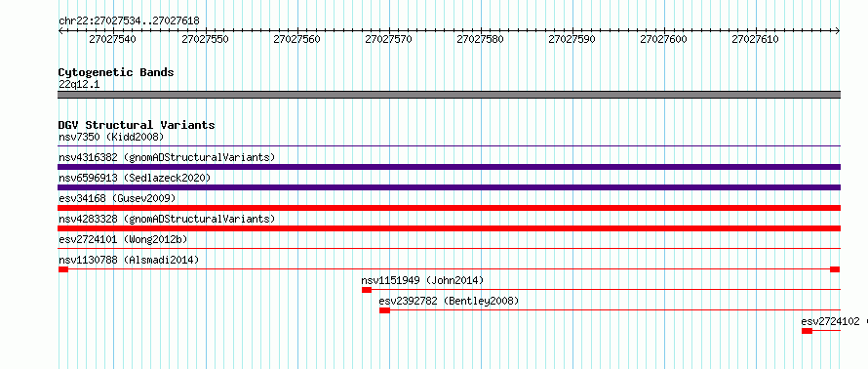Open variant esv2392782 (Bentley2008) label

tap(449, 301)
